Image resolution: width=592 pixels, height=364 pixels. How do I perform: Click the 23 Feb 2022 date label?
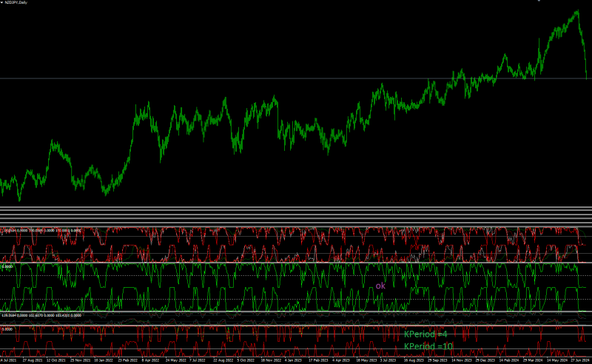point(127,360)
